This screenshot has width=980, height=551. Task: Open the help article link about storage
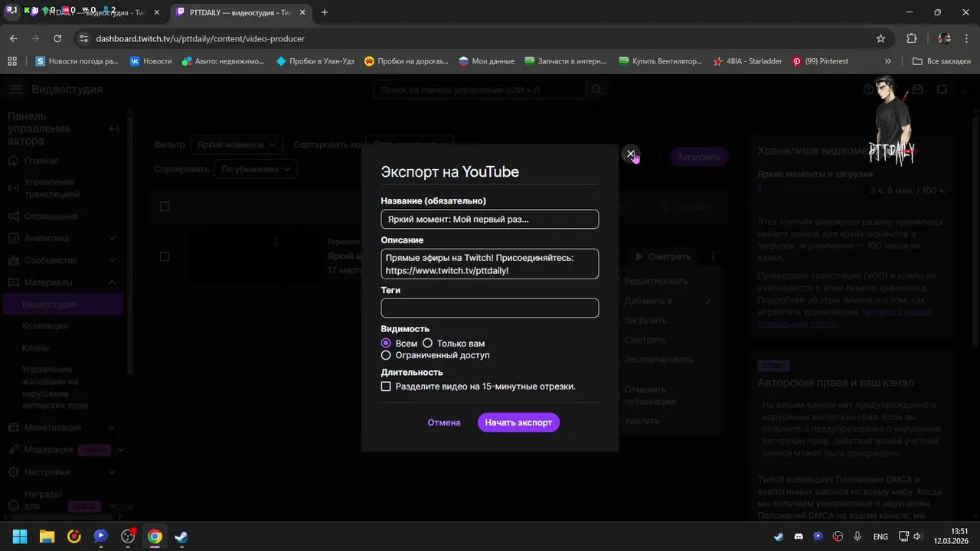tap(844, 318)
